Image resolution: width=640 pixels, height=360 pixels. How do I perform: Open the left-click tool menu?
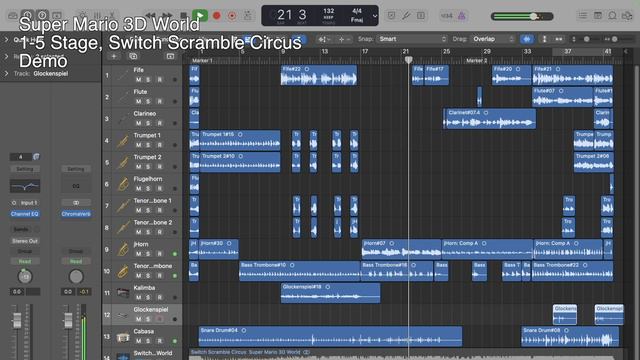pos(325,39)
